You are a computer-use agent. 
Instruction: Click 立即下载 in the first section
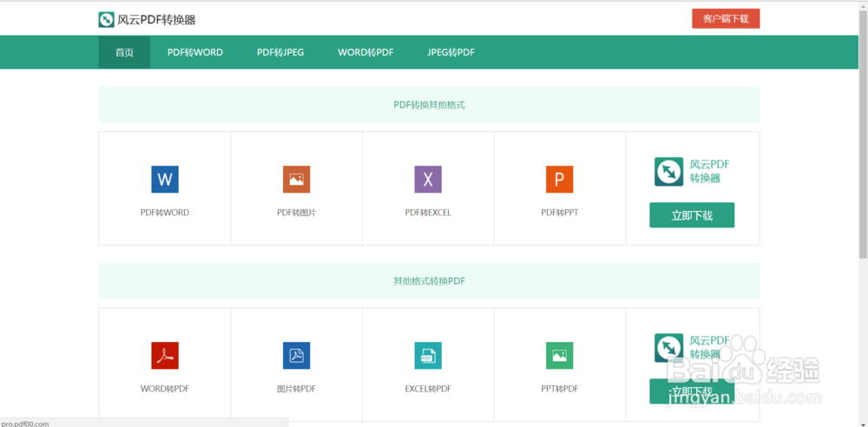[x=692, y=215]
